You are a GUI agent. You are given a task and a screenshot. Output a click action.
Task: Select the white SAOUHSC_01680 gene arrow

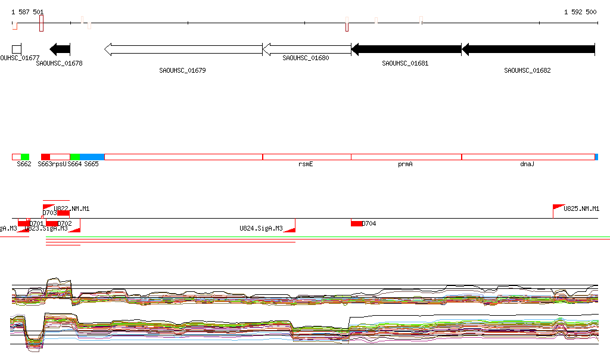click(x=307, y=49)
